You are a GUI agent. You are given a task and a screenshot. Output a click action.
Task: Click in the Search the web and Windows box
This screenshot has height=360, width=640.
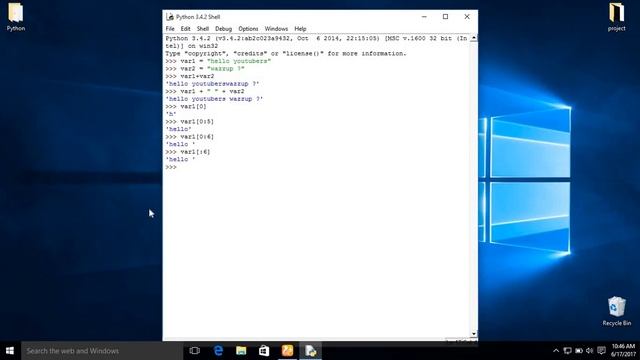101,351
